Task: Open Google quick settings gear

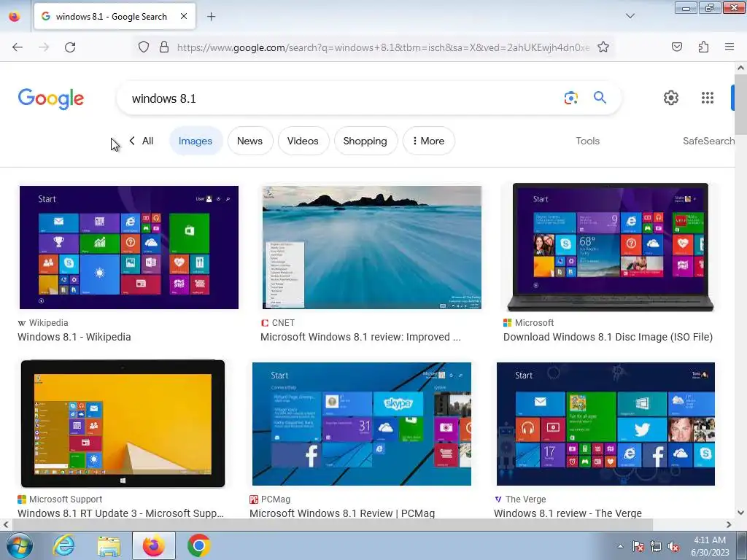Action: click(671, 98)
